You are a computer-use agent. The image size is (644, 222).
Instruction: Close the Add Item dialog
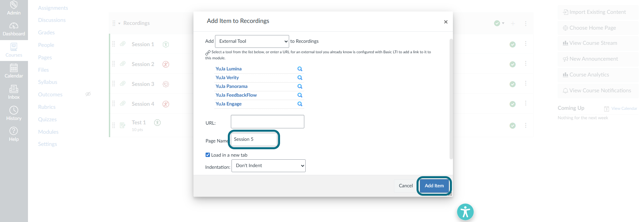click(446, 22)
